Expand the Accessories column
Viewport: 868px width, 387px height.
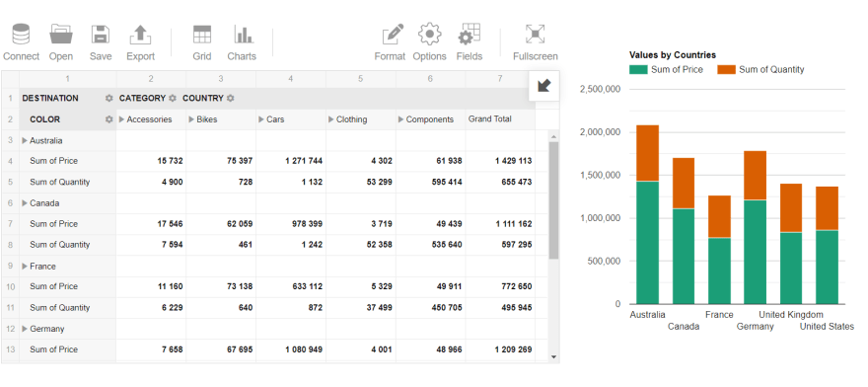(x=121, y=119)
